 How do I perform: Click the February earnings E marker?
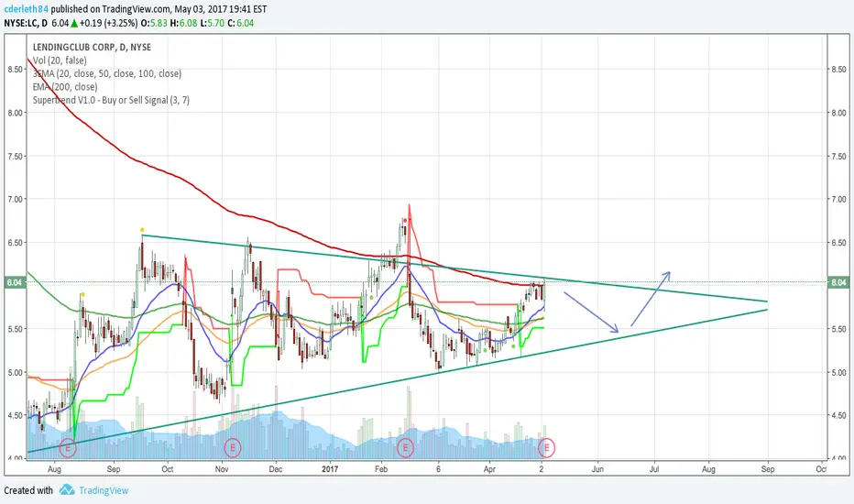tap(405, 448)
